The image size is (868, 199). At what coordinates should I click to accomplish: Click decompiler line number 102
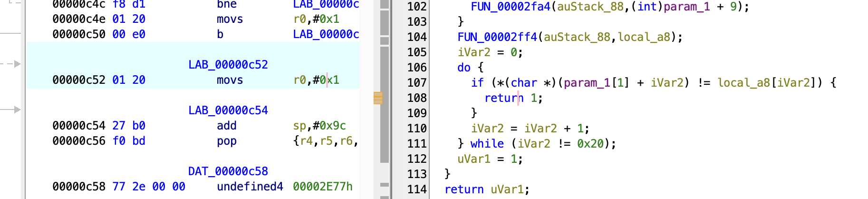point(417,7)
